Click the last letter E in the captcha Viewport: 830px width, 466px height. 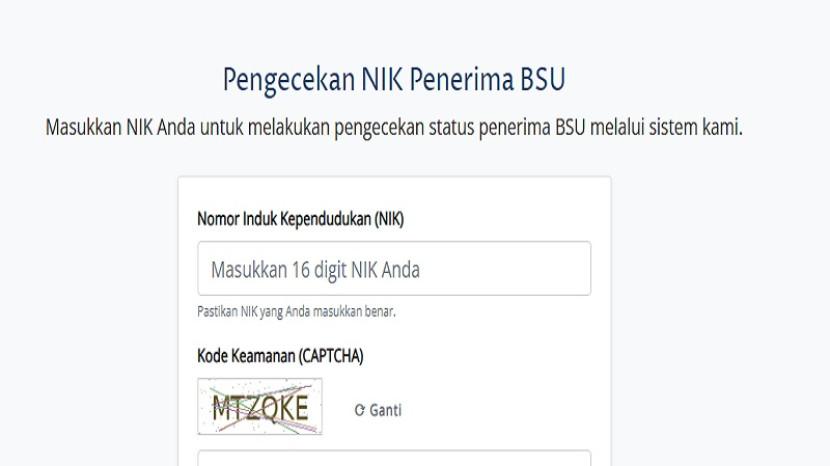click(x=298, y=407)
